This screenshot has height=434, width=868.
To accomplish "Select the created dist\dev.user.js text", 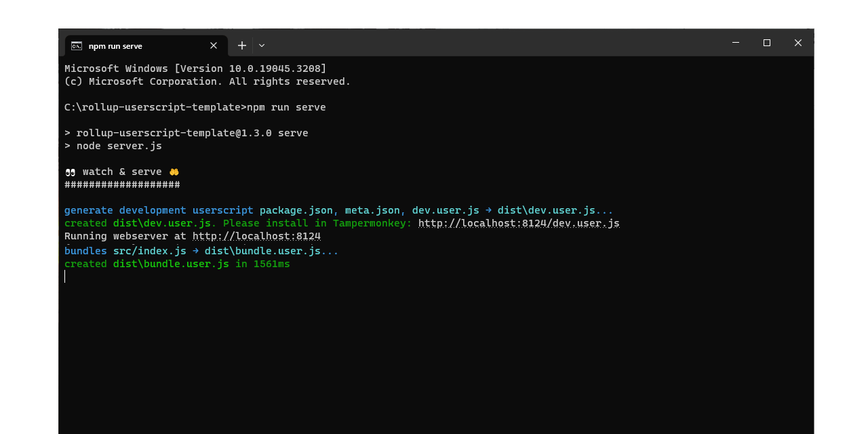I will [x=136, y=222].
